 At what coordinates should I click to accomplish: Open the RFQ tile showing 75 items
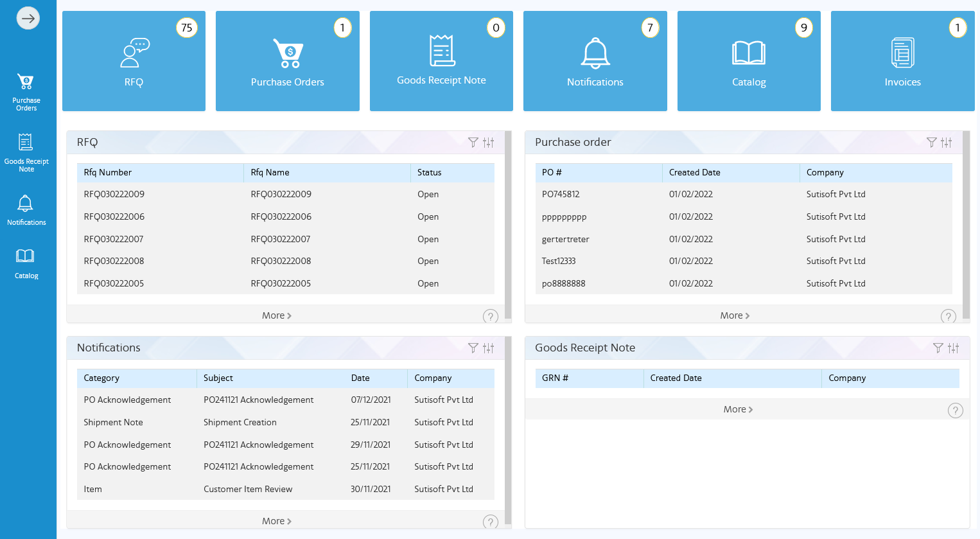[x=134, y=61]
